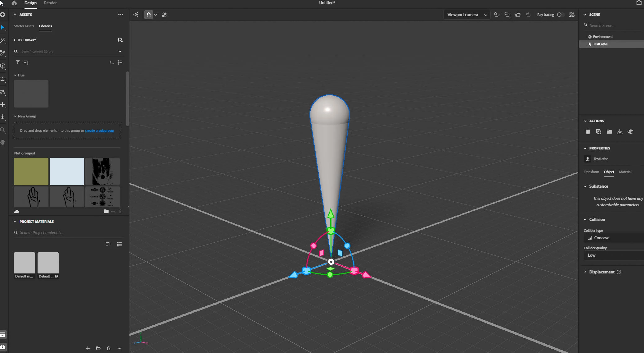Toggle the Ray tracing switch
Screen dimensions: 644x353
(x=560, y=15)
